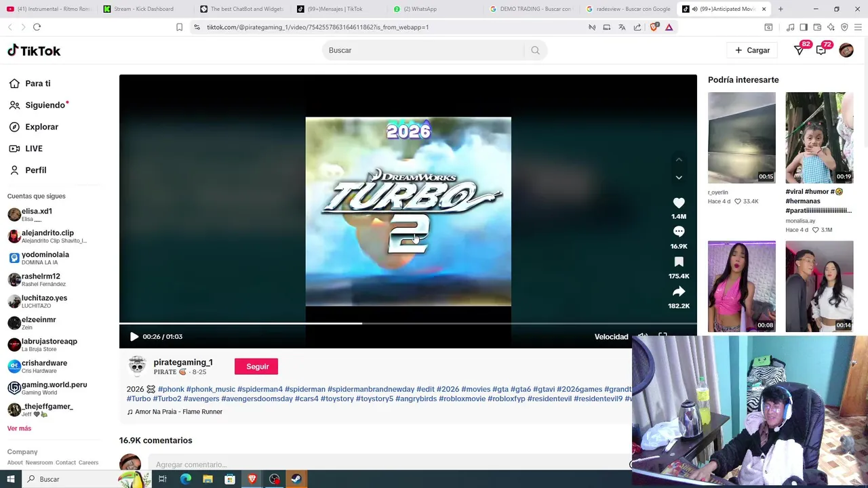Open Brave Leo AI sparkle icon
This screenshot has height=488, width=868.
pyautogui.click(x=831, y=27)
